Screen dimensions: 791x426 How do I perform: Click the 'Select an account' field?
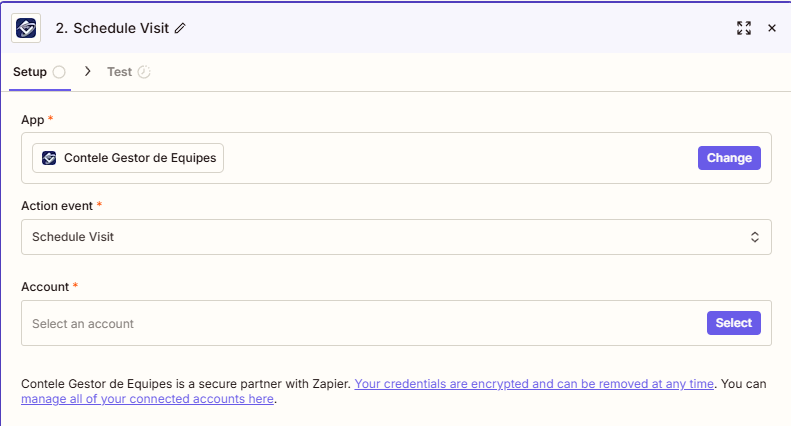click(360, 323)
